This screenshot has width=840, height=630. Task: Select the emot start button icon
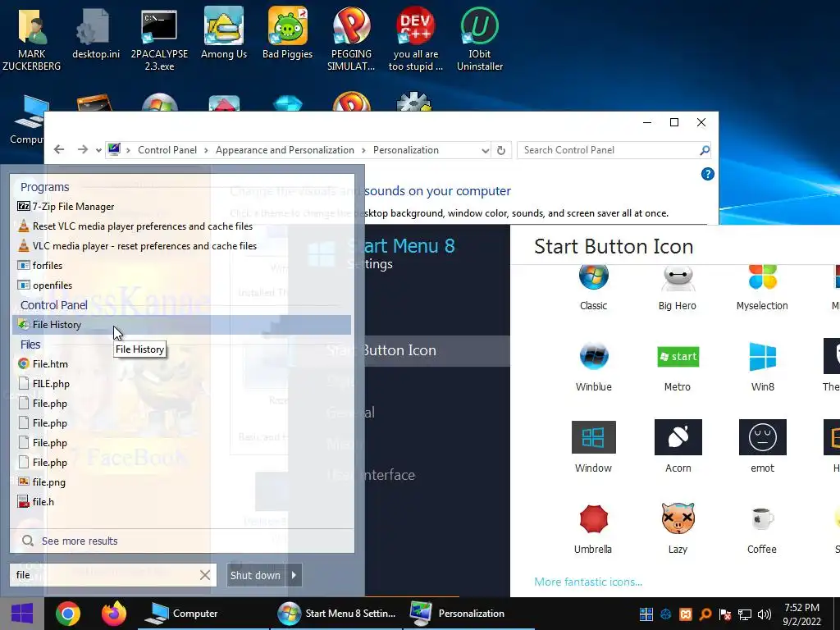tap(762, 437)
